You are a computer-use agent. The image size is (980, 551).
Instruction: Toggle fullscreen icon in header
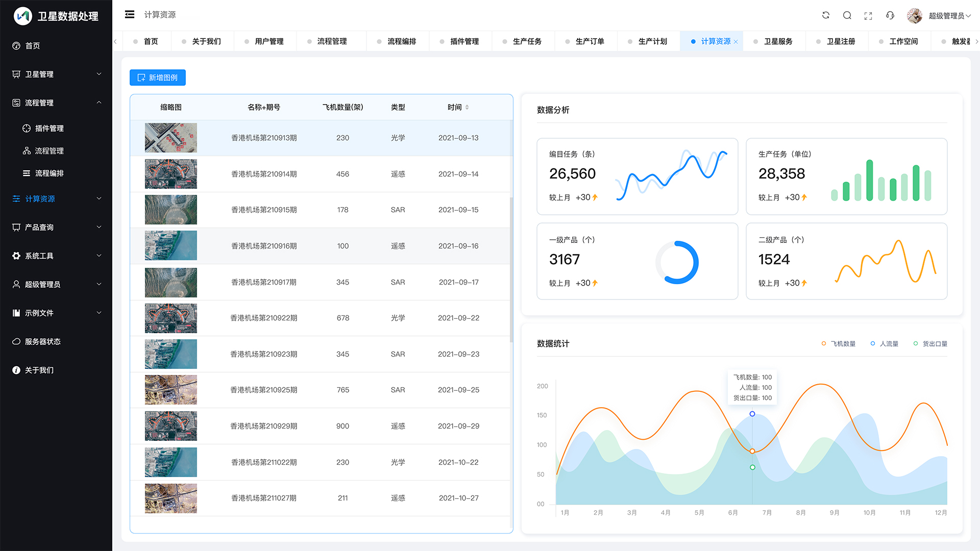[x=868, y=16]
